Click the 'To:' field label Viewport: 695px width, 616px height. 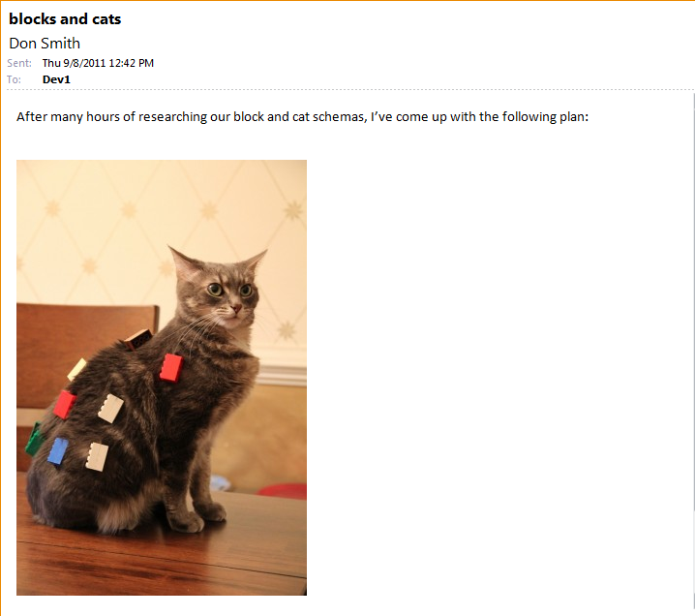pos(14,79)
